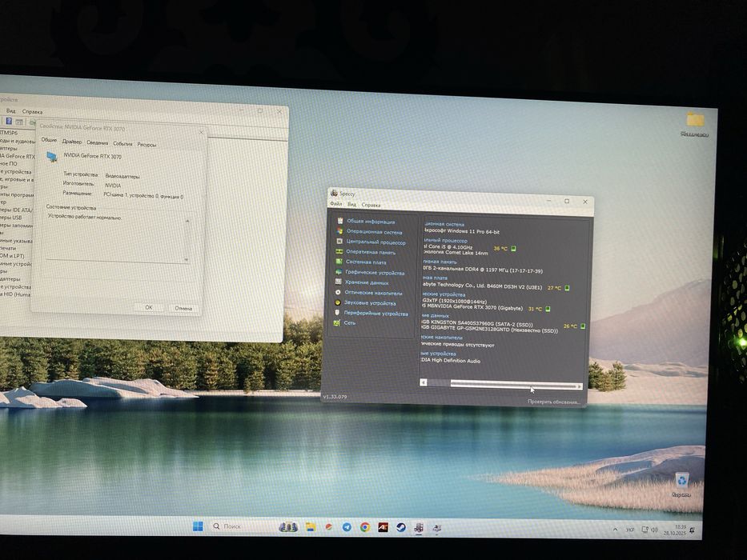Open Операционная система in the Speccy sidebar
747x560 pixels.
click(x=374, y=232)
